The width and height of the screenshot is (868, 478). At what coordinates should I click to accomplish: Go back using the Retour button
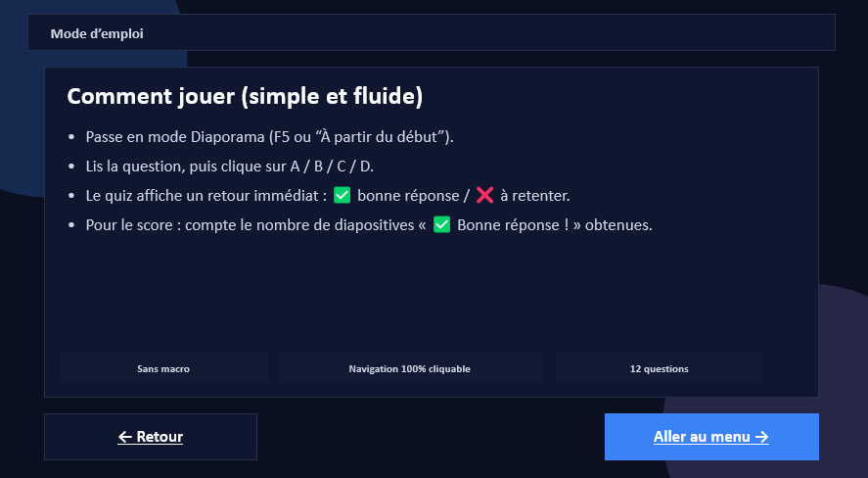click(151, 437)
